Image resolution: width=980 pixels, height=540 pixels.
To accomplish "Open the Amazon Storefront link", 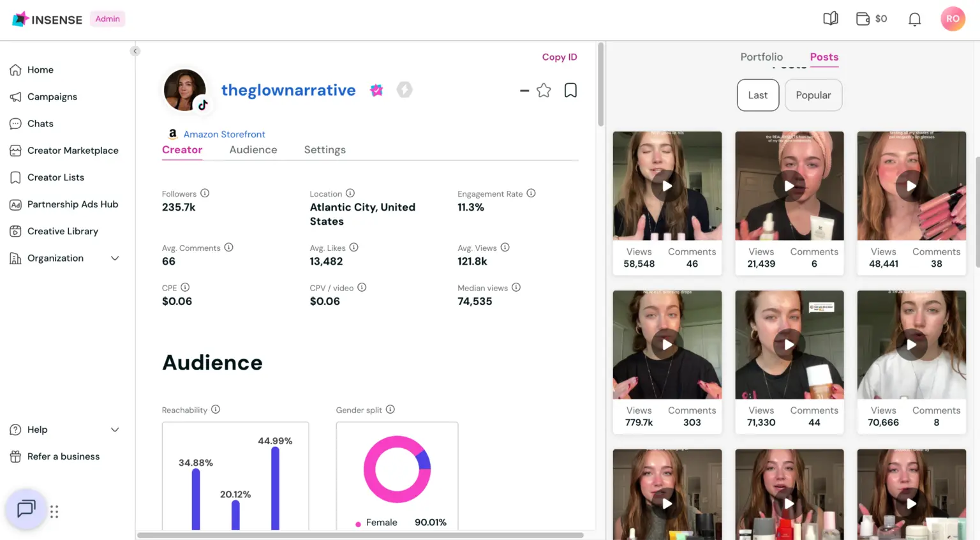I will pyautogui.click(x=224, y=134).
